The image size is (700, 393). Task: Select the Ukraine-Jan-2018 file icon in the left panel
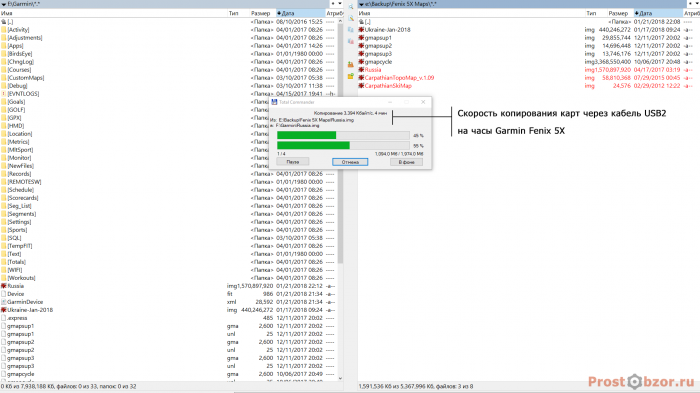point(4,310)
